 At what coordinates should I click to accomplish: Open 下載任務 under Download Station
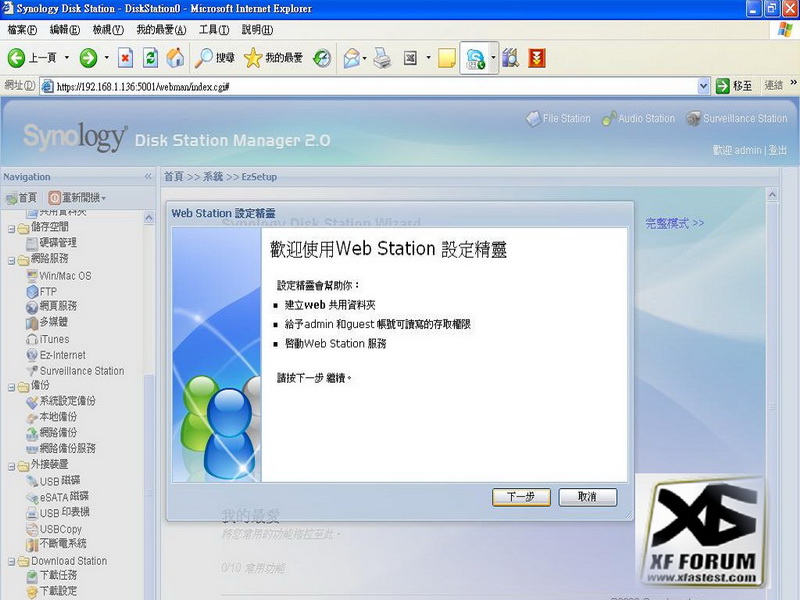[x=52, y=576]
